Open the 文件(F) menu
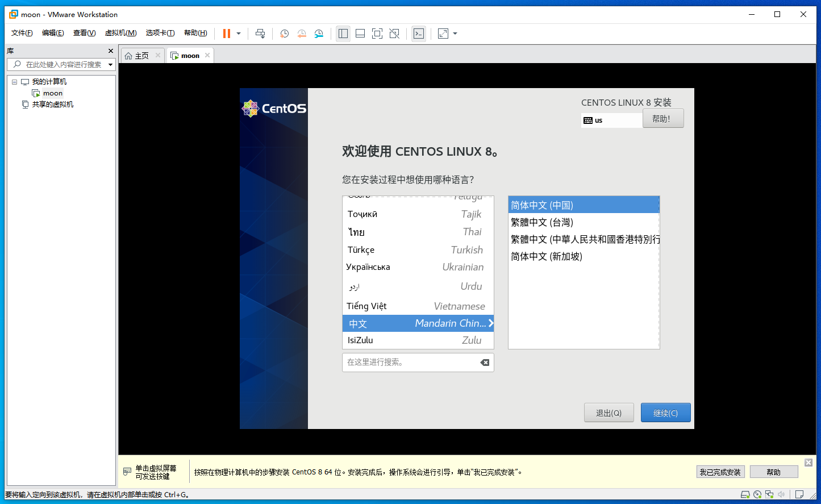 pyautogui.click(x=22, y=33)
